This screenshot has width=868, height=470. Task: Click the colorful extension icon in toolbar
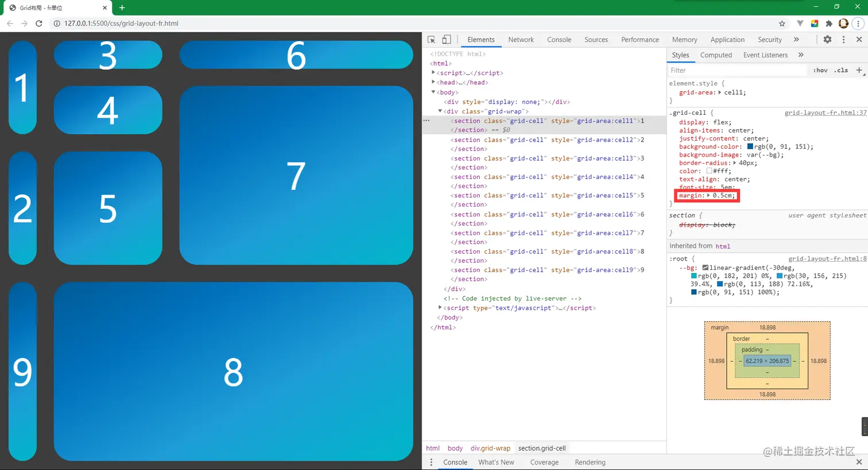[814, 24]
